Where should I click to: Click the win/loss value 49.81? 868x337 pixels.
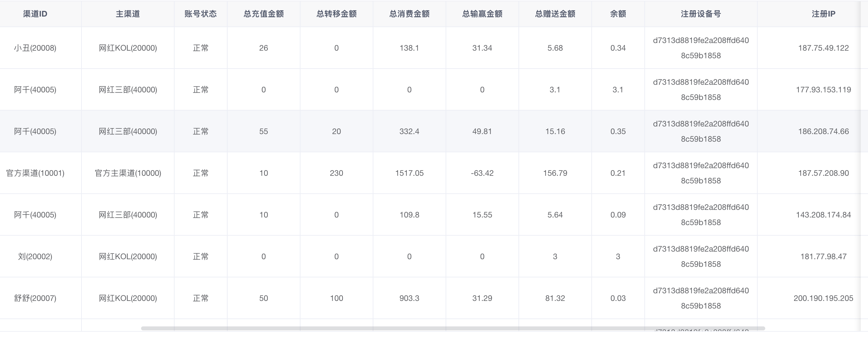click(482, 131)
